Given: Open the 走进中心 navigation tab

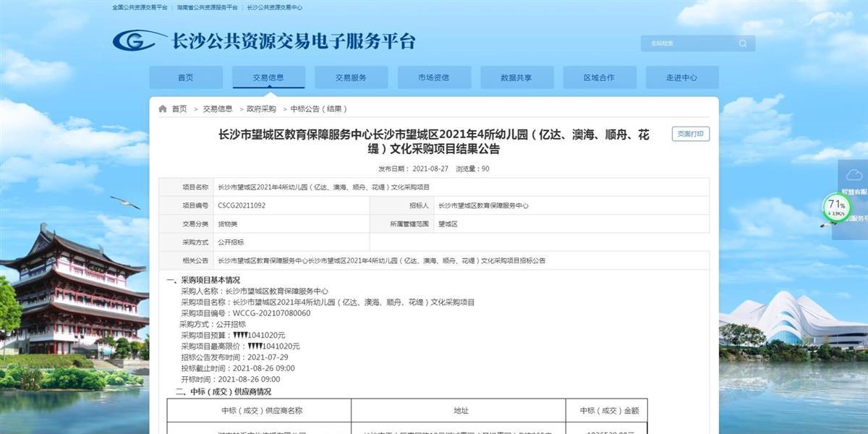Looking at the screenshot, I should pos(681,77).
